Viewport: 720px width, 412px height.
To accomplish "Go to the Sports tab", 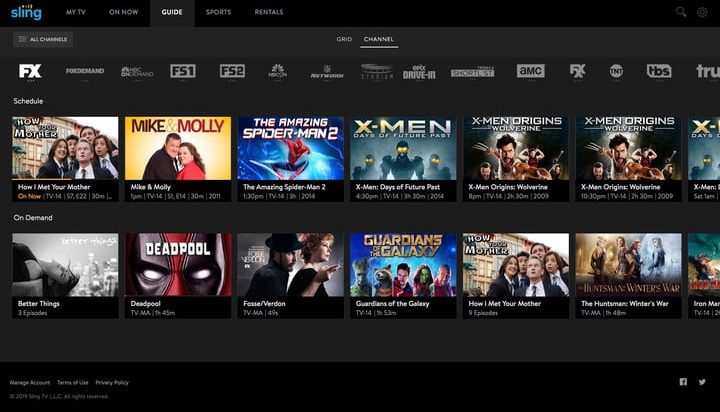I will (x=218, y=12).
